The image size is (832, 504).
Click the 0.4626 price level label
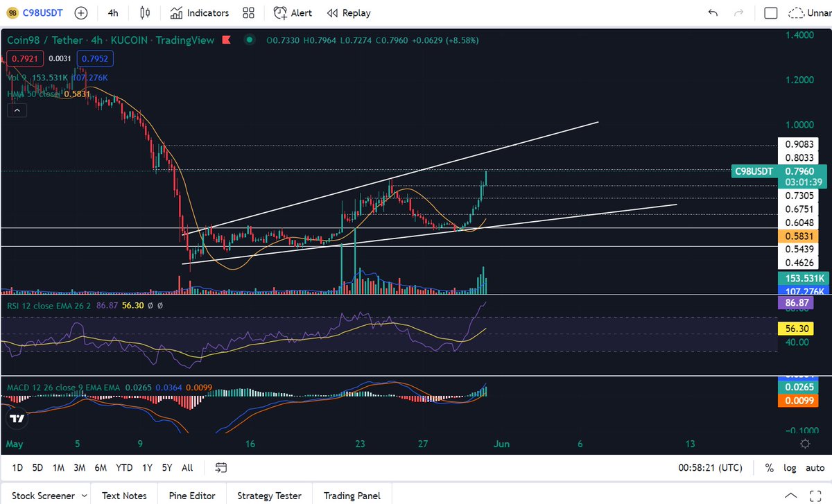click(x=799, y=262)
